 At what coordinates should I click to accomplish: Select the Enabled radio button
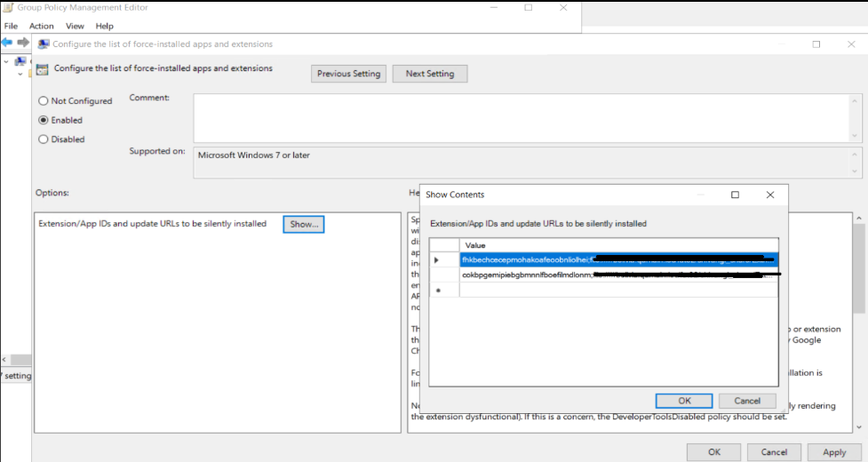pyautogui.click(x=44, y=120)
